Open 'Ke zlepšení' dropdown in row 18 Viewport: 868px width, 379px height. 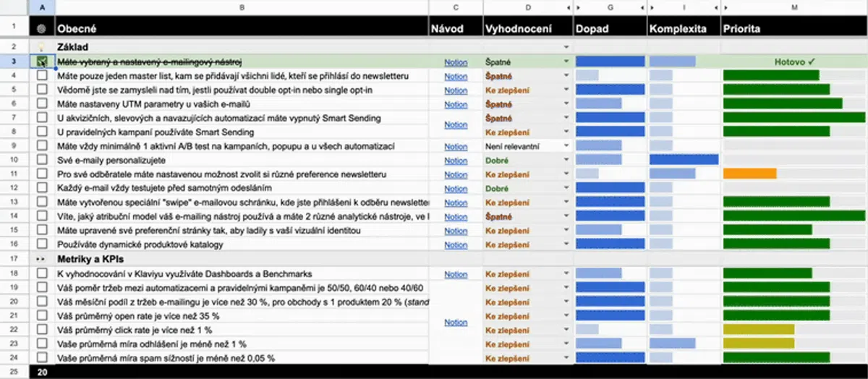pos(566,273)
